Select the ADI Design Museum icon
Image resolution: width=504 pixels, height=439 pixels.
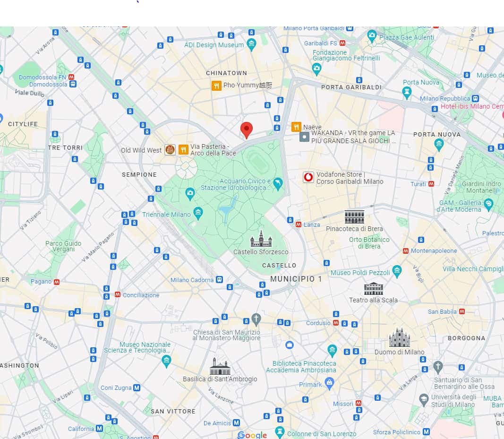click(x=251, y=45)
